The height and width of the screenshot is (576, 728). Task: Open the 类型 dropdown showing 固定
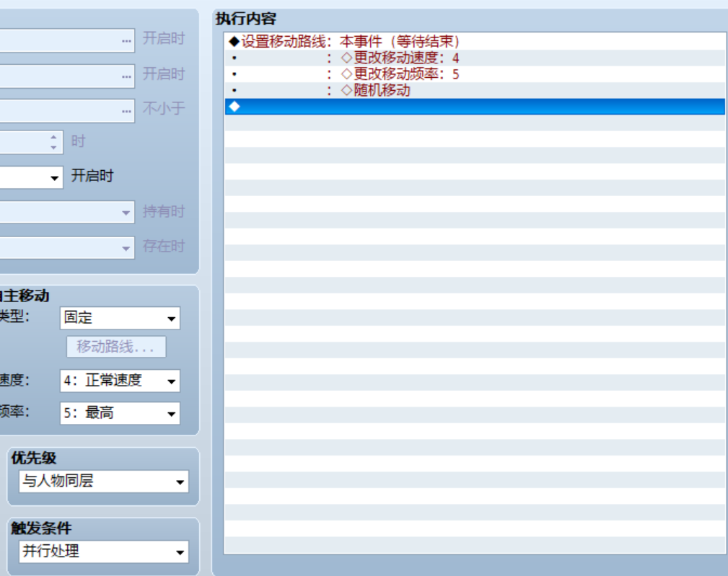point(120,318)
